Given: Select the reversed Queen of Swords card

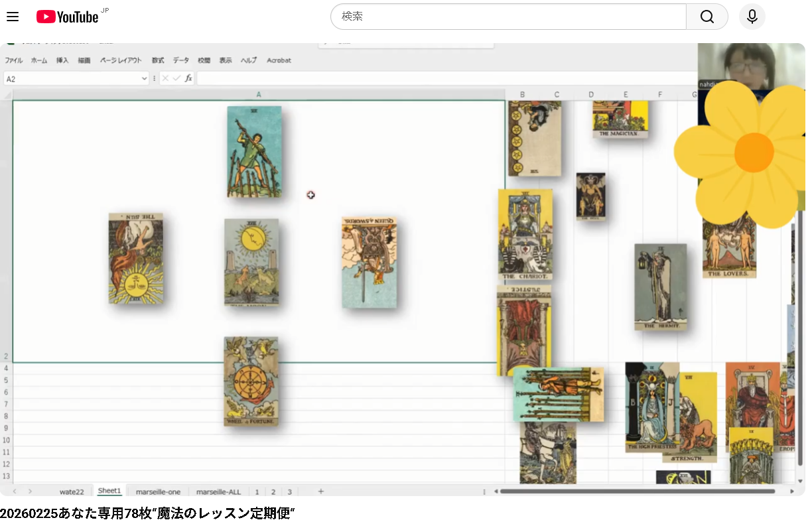Looking at the screenshot, I should coord(370,263).
